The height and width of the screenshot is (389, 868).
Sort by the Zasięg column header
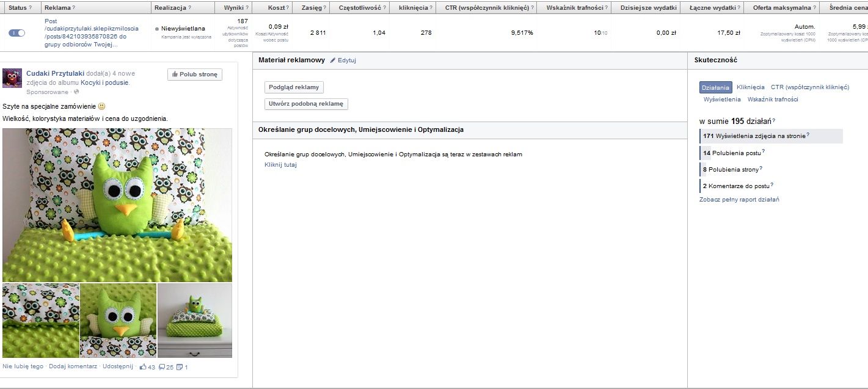click(310, 8)
